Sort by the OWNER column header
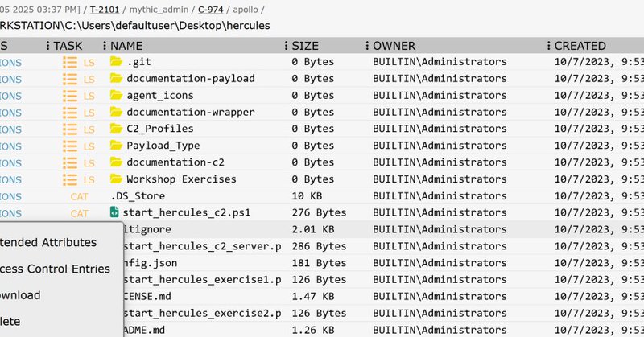The image size is (644, 337). [394, 46]
